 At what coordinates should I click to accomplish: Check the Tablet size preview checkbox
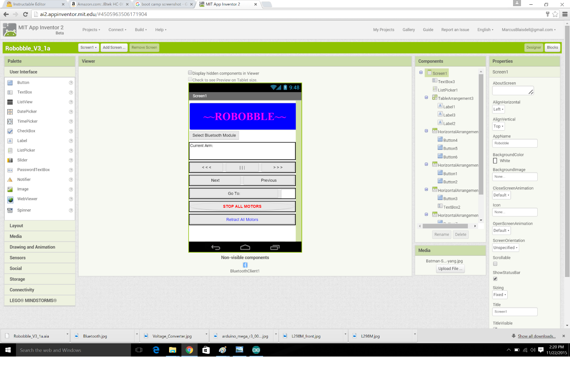190,79
